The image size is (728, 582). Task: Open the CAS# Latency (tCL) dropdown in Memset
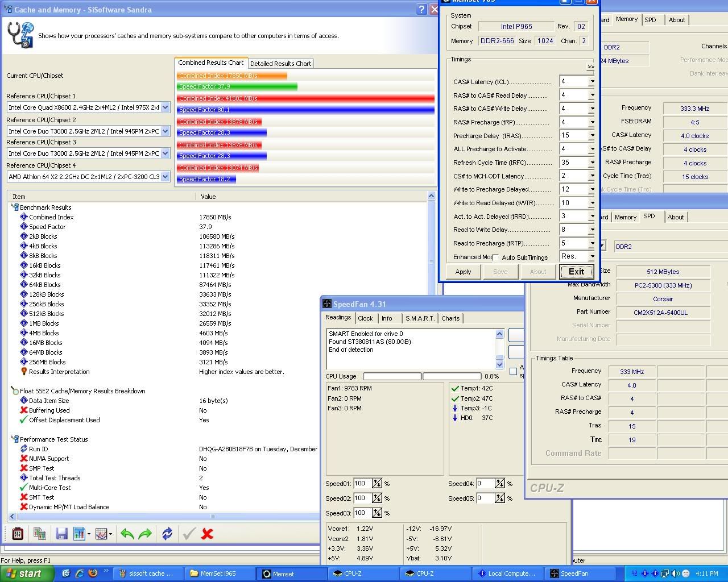point(592,82)
